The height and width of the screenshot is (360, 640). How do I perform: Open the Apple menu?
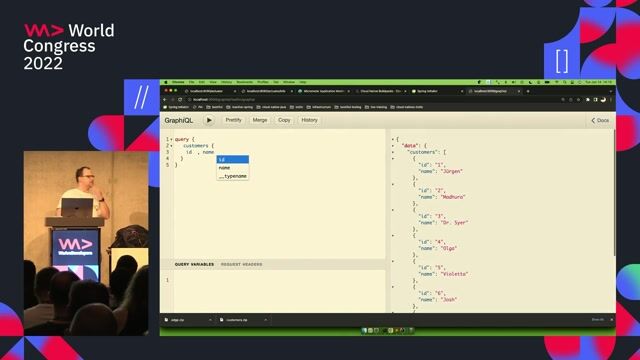click(x=166, y=82)
